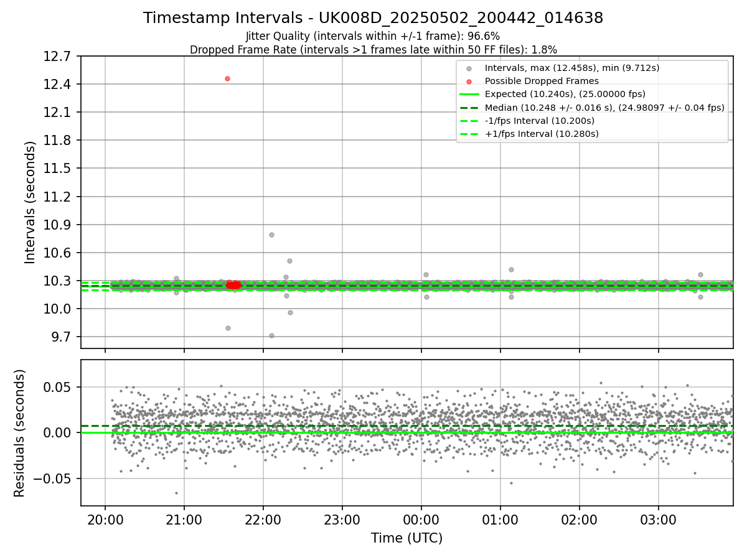Select legend entry 'Possible Dropped Frames'
Viewport: 747px width, 560px height.
coord(542,81)
